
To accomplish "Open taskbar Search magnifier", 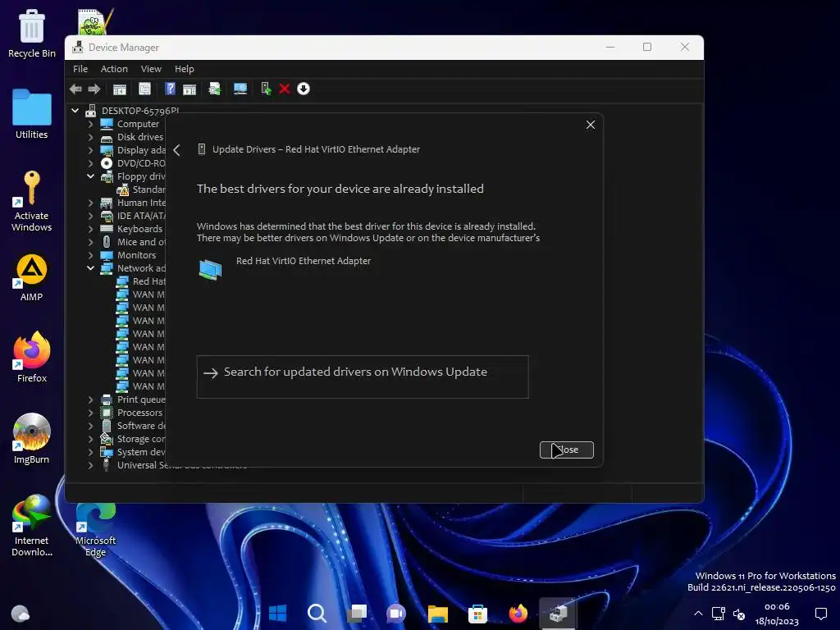I will pos(317,614).
